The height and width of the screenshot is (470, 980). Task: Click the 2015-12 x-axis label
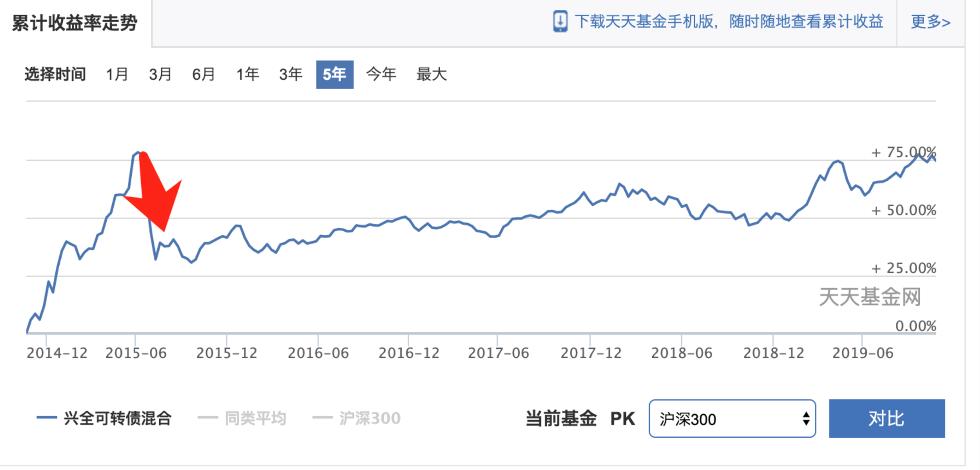(226, 353)
